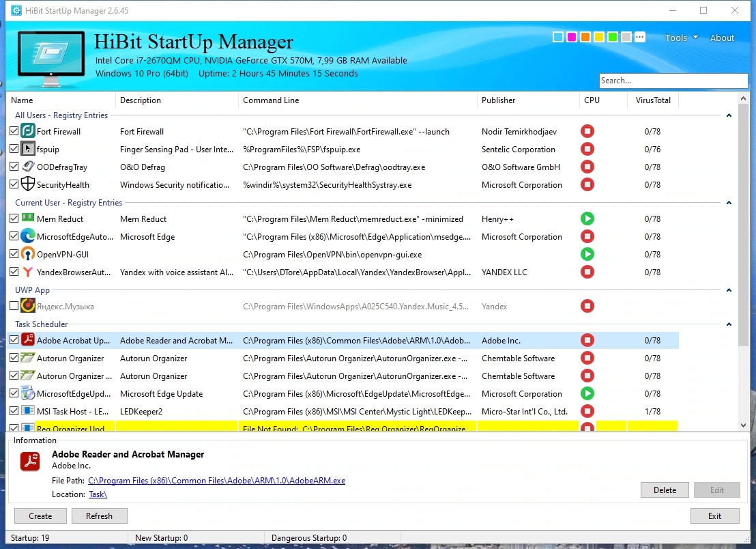This screenshot has height=549, width=756.
Task: Open the Task\ location link
Action: 98,494
